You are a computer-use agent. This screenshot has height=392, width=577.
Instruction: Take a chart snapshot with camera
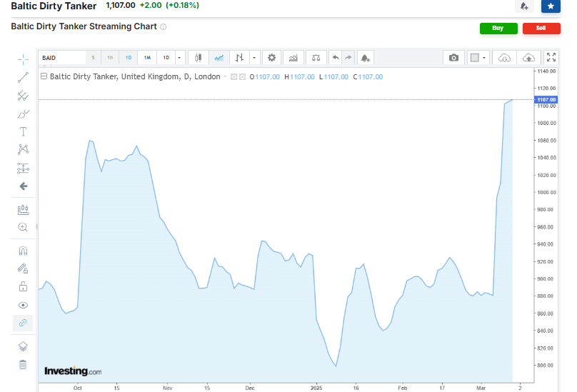[453, 57]
